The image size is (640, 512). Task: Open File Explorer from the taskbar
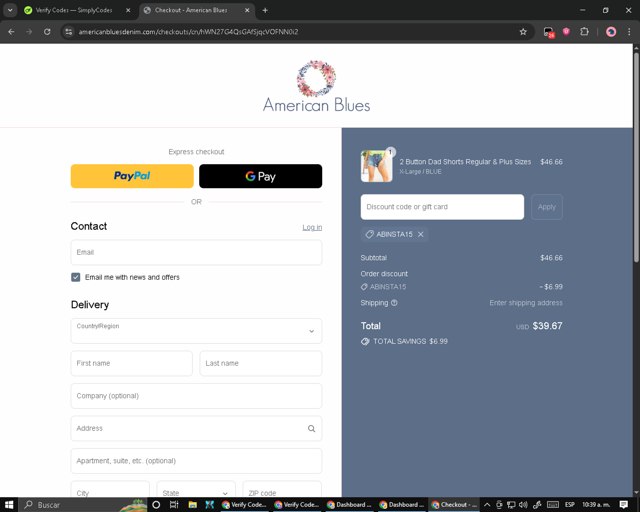[x=192, y=505]
